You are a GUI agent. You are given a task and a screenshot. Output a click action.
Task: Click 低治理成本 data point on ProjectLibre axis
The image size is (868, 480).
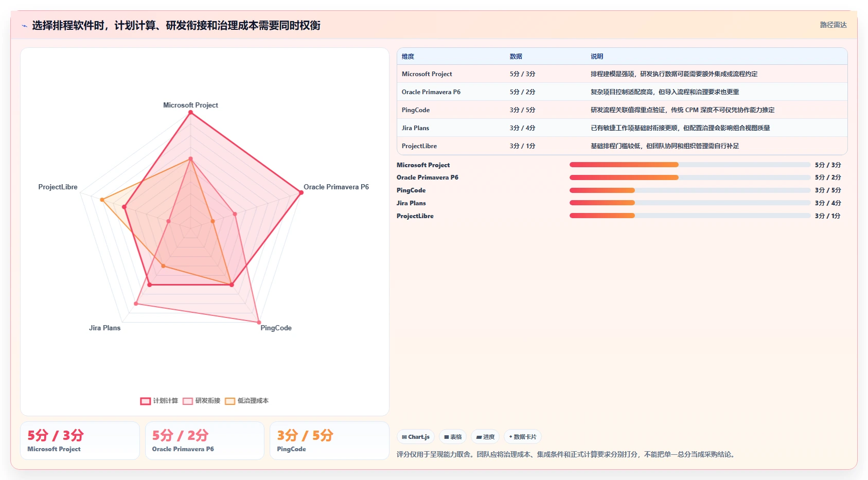point(102,200)
